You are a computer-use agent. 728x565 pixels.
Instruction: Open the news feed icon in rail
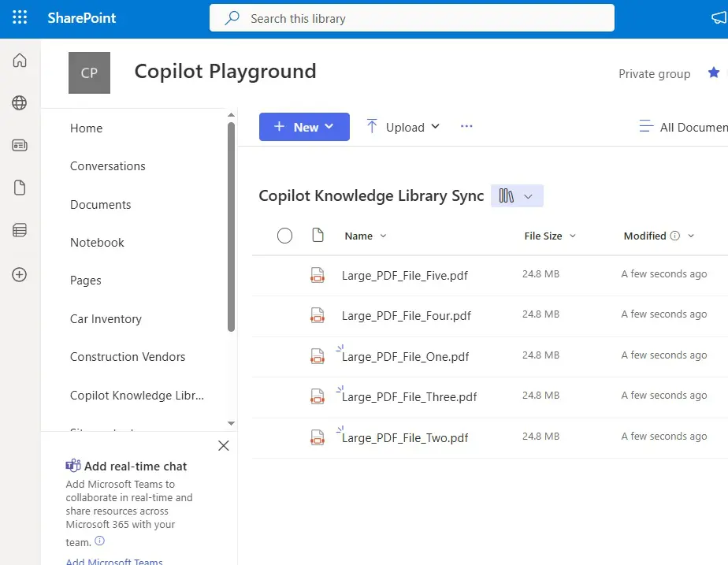(20, 145)
